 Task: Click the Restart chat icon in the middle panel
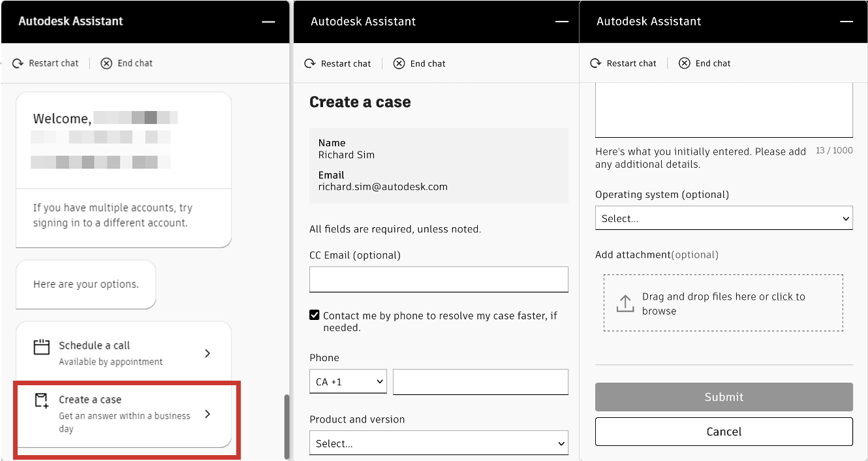(310, 63)
